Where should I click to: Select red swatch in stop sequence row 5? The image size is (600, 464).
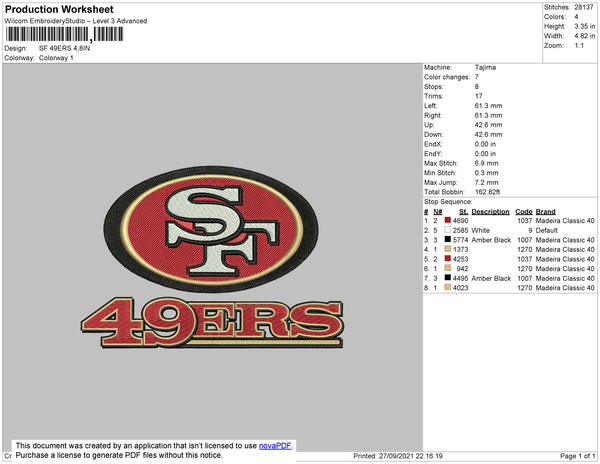447,258
